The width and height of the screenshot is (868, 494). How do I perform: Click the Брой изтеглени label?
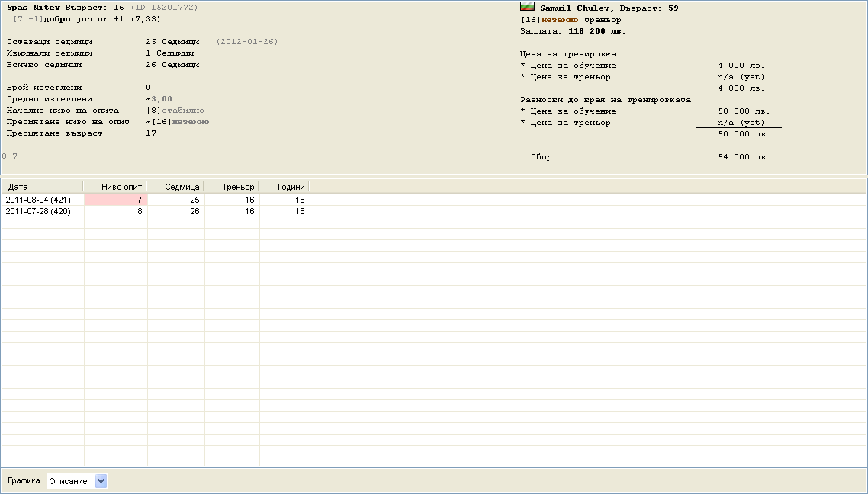coord(44,88)
